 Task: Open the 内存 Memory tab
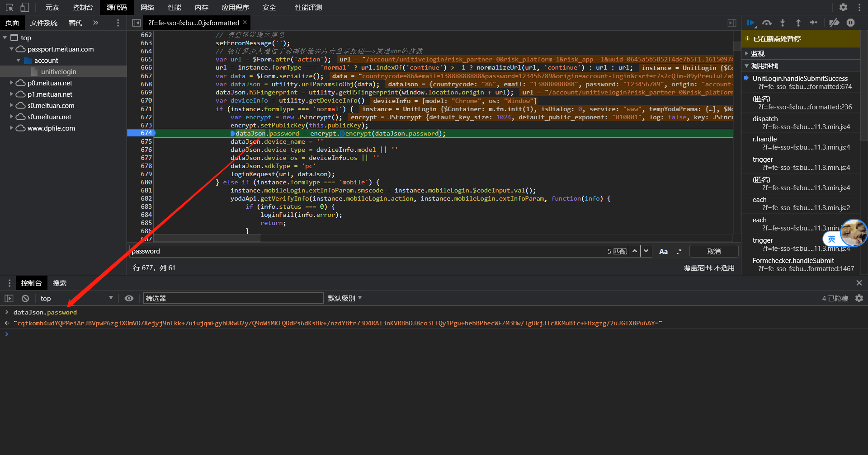coord(201,7)
